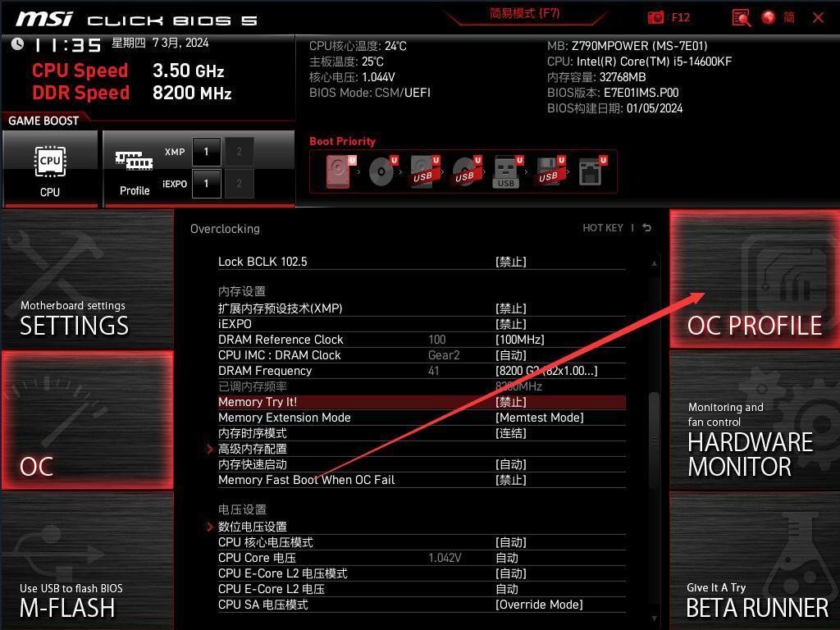Click the Overclocking title
The height and width of the screenshot is (630, 840).
225,229
